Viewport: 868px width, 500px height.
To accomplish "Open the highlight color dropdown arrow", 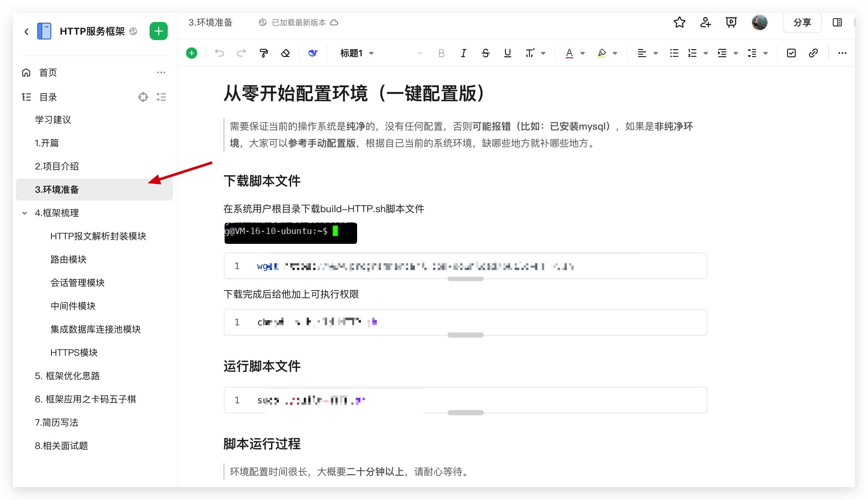I will click(615, 53).
